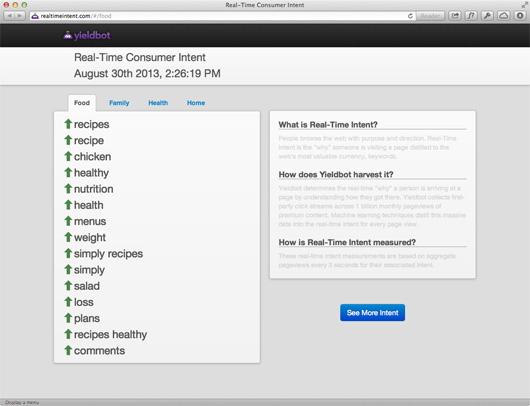
Task: Click the Reader button in address bar
Action: click(x=430, y=16)
